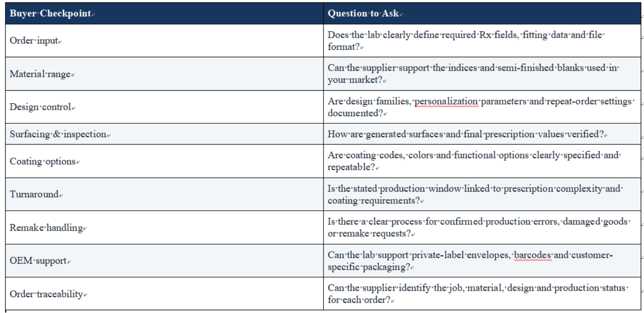This screenshot has height=313, width=644.
Task: Click the Question to Ask header cell
Action: (x=482, y=13)
